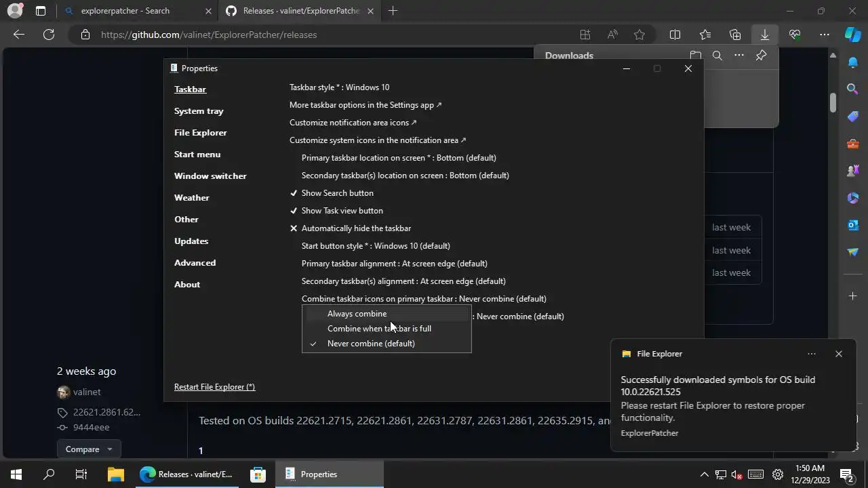Open Customize system icons in notification area
The width and height of the screenshot is (868, 488).
click(378, 140)
